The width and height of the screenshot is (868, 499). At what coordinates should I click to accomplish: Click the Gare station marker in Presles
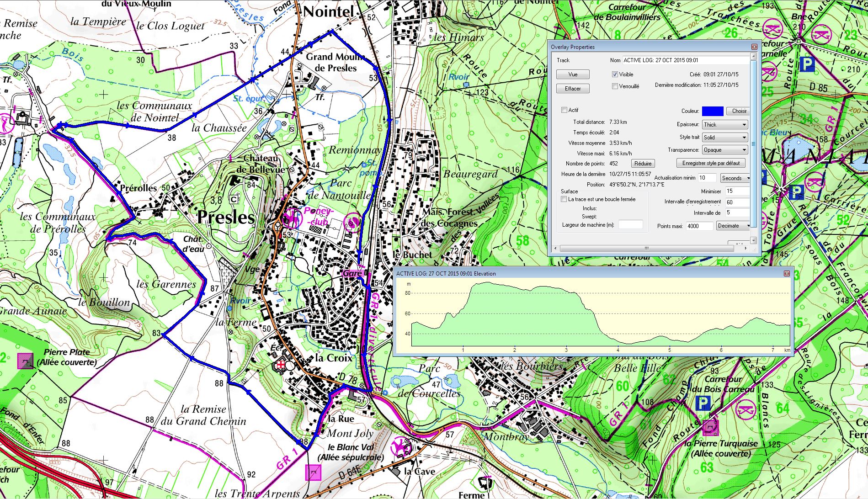point(352,273)
